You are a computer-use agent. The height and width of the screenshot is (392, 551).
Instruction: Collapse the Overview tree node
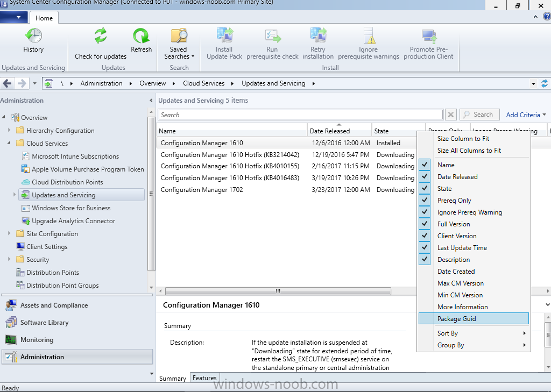(x=4, y=117)
